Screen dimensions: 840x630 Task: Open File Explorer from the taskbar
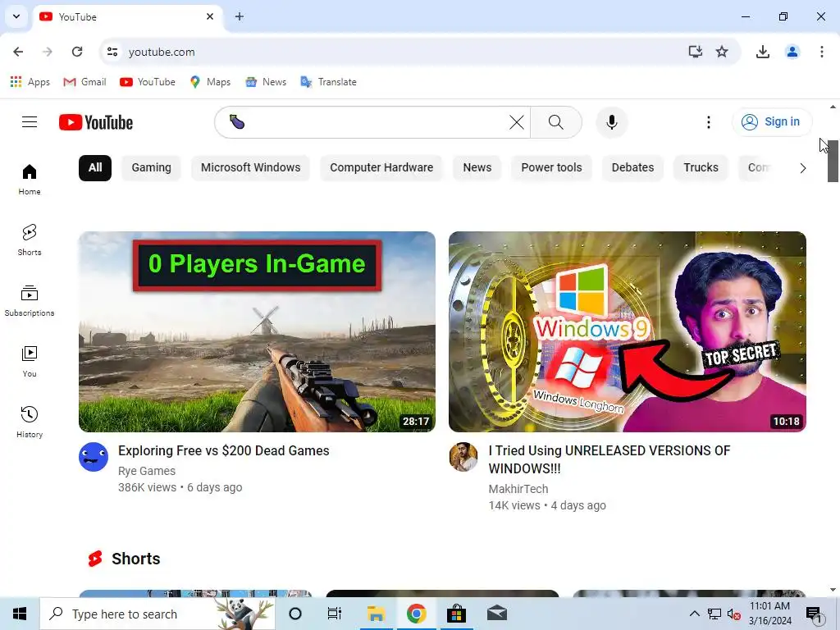pos(376,614)
